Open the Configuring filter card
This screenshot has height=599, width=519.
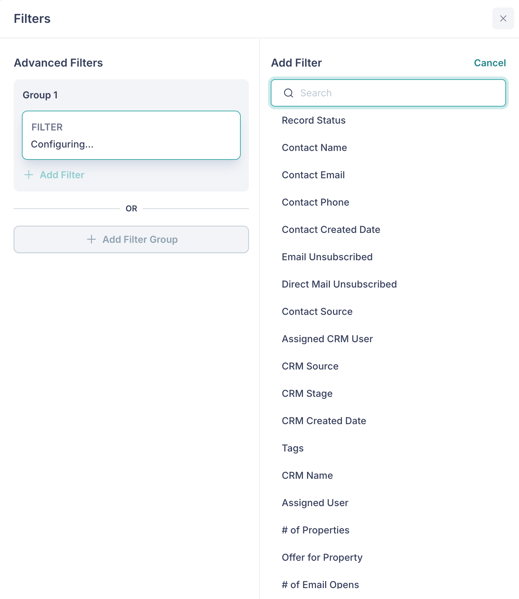click(131, 135)
